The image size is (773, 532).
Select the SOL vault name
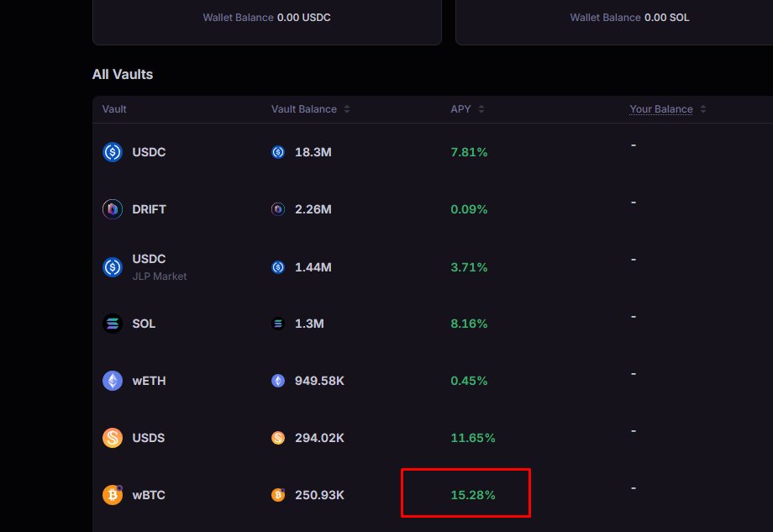[144, 324]
